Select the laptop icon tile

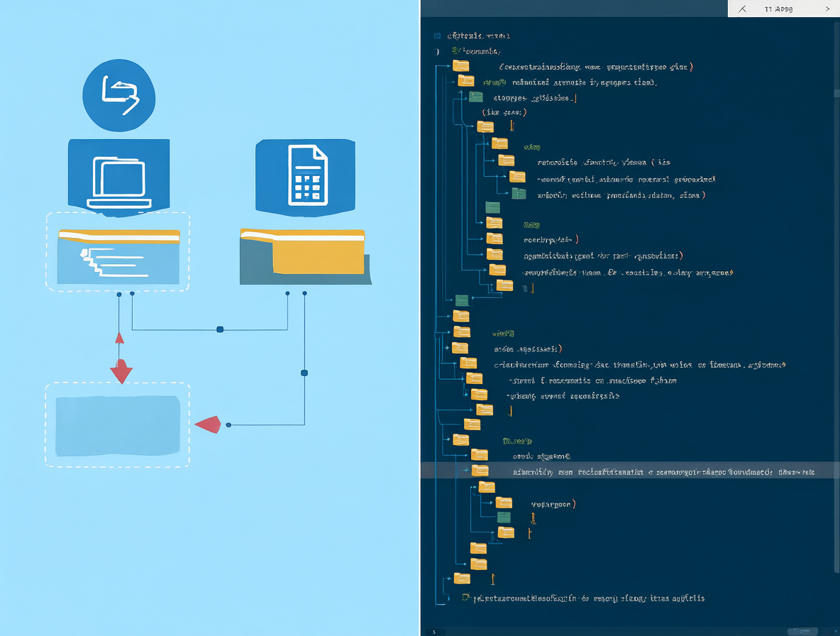119,177
